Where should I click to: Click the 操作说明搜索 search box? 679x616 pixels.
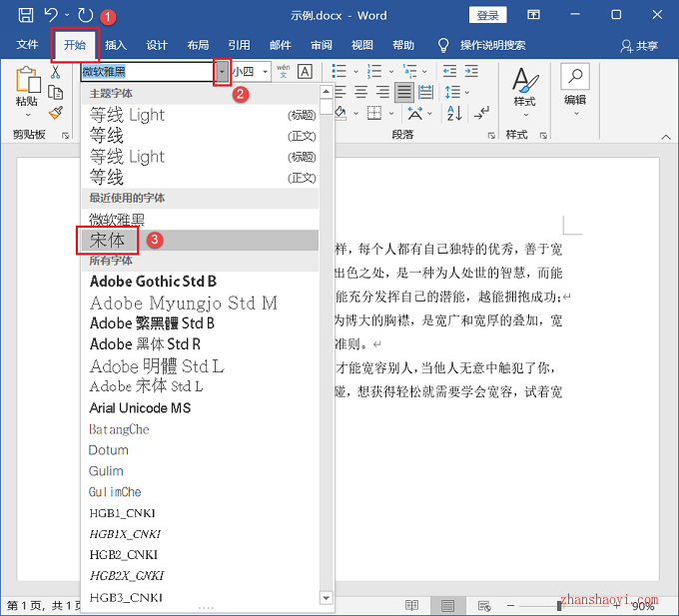point(493,45)
